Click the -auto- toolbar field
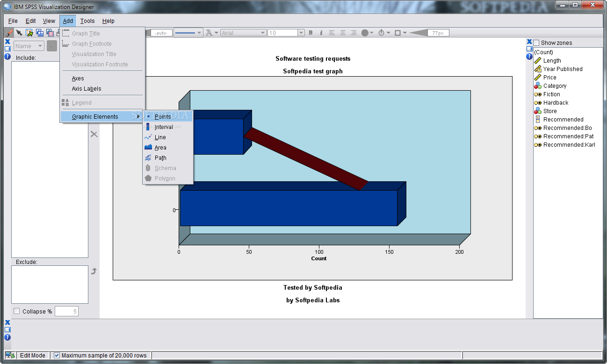Image resolution: width=607 pixels, height=364 pixels. [161, 33]
